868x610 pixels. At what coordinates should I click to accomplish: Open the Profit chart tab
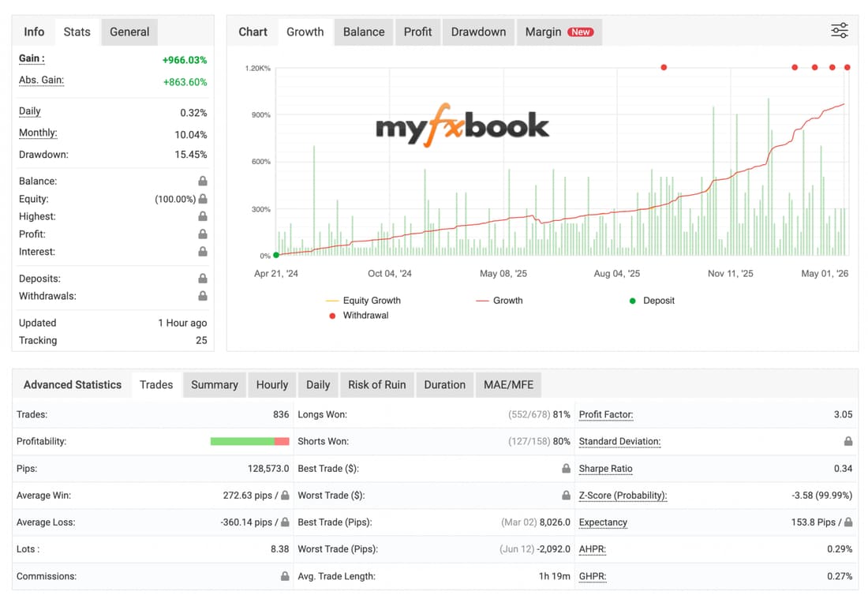click(417, 32)
